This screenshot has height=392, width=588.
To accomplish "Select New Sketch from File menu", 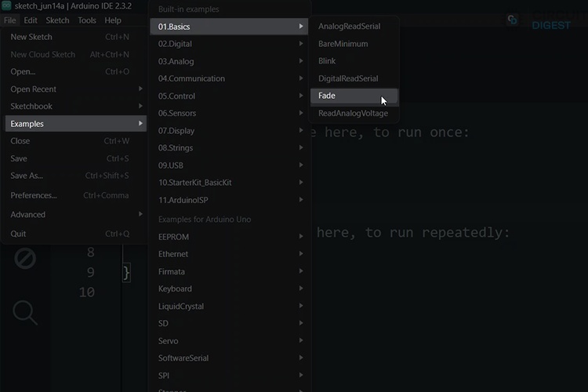I will click(75, 37).
